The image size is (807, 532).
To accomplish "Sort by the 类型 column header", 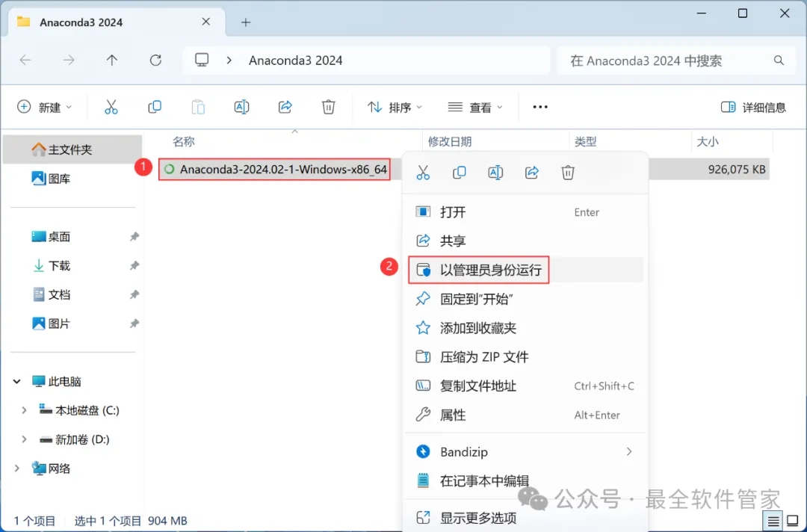I will 585,141.
